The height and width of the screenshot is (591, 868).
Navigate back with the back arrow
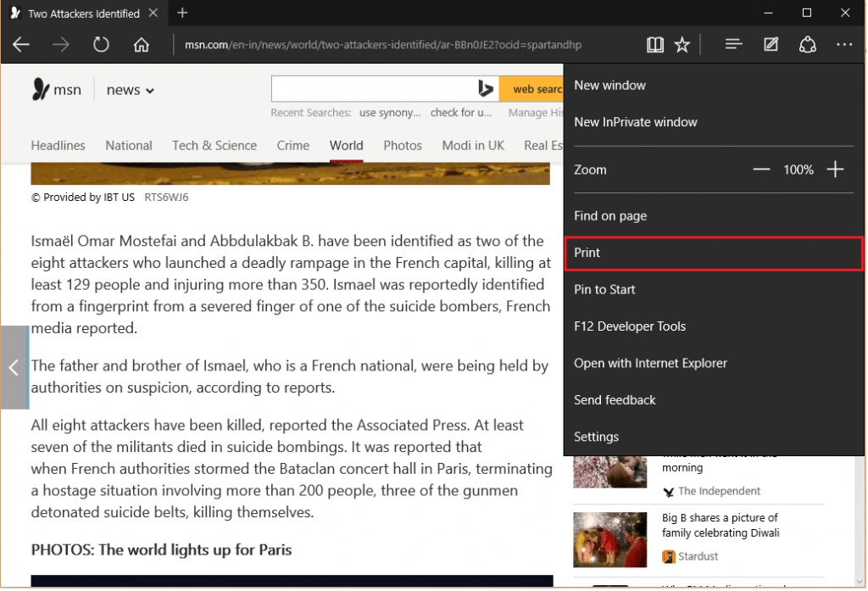pos(21,44)
